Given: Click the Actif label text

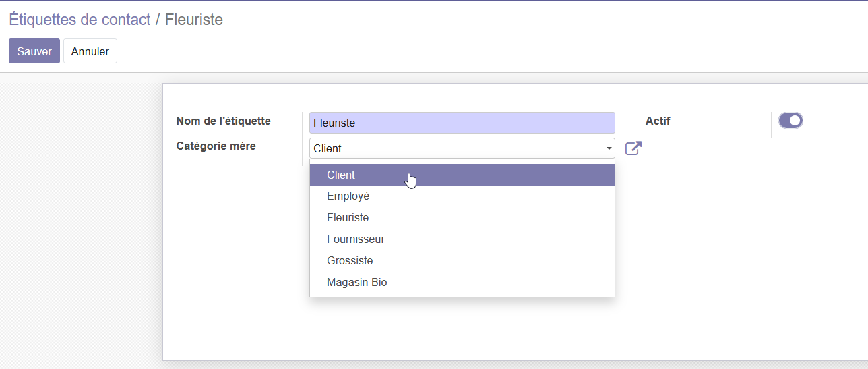Looking at the screenshot, I should [658, 121].
